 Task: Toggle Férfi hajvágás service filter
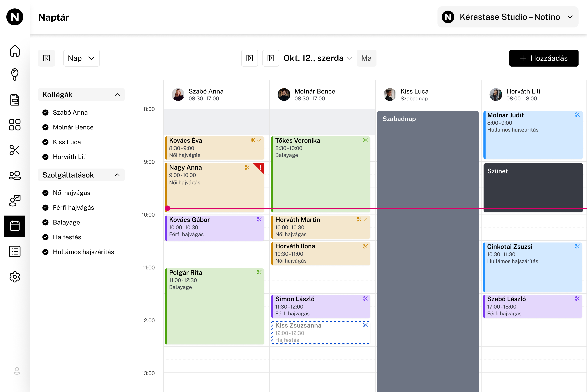pyautogui.click(x=45, y=207)
